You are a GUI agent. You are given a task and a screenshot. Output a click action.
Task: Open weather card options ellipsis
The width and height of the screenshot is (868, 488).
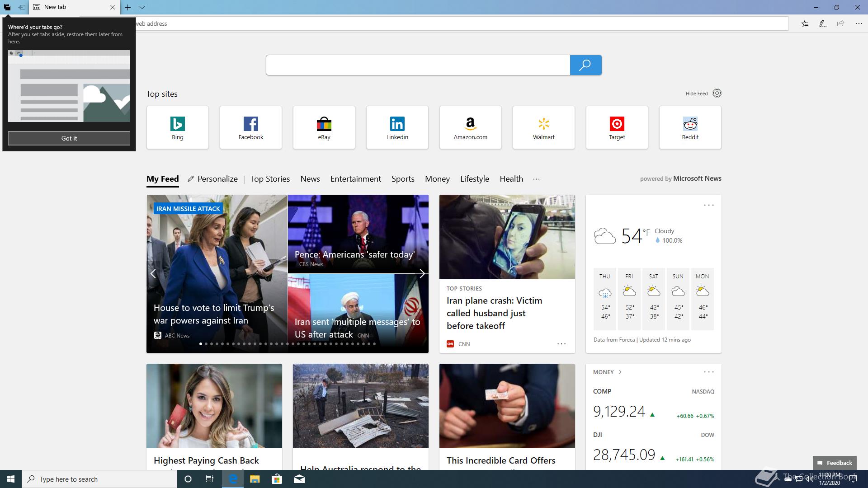click(709, 205)
